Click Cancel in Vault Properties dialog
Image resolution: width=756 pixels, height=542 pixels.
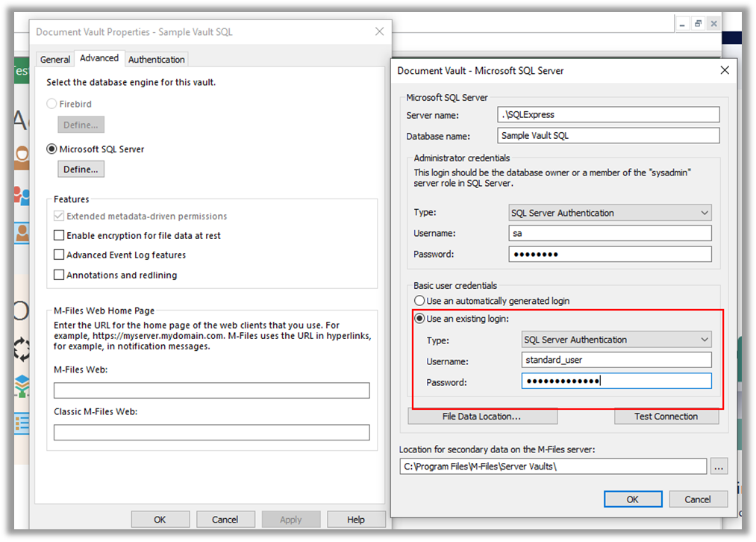[x=225, y=520]
